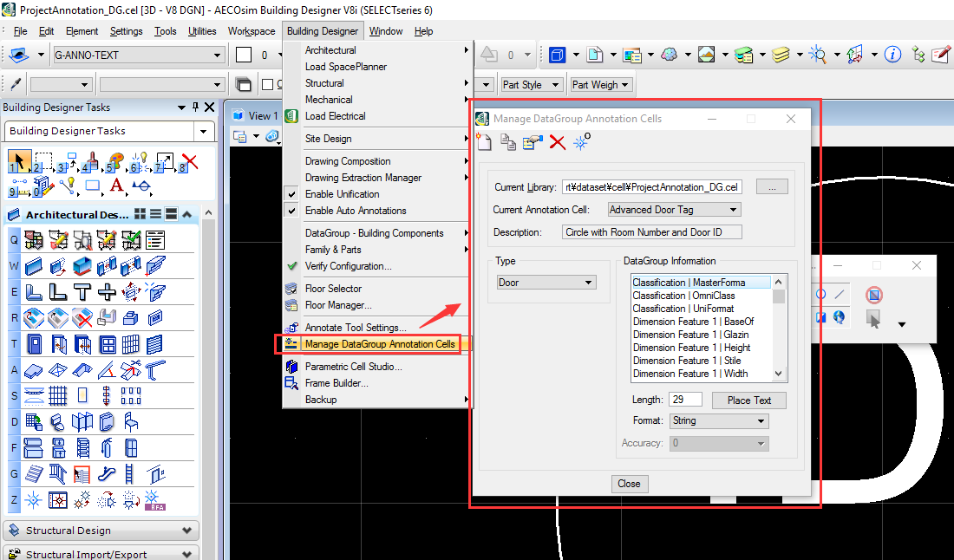The height and width of the screenshot is (560, 954).
Task: Toggle the pin on Building Designer Tasks panel
Action: (195, 107)
